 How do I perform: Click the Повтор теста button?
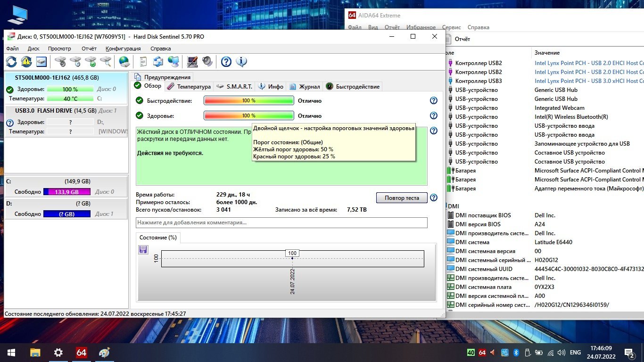click(x=402, y=198)
